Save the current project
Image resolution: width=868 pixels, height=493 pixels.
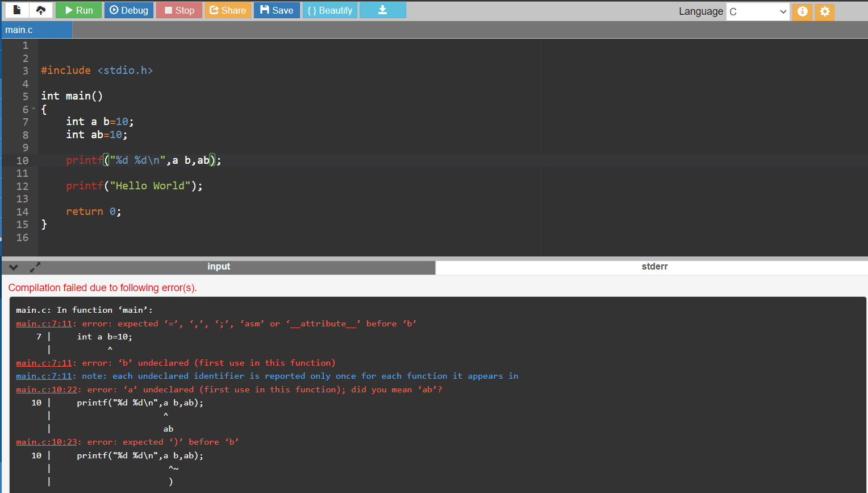277,10
